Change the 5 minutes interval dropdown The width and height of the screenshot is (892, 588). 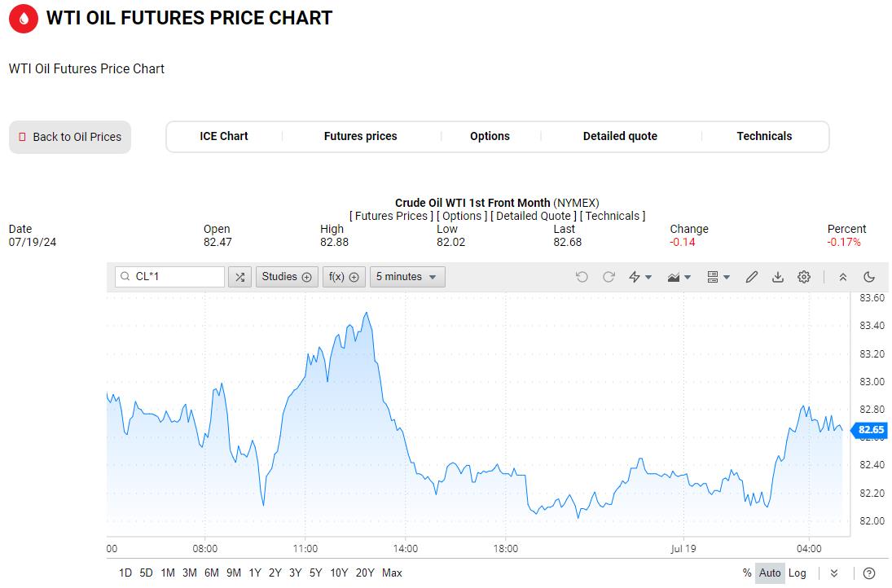[407, 277]
